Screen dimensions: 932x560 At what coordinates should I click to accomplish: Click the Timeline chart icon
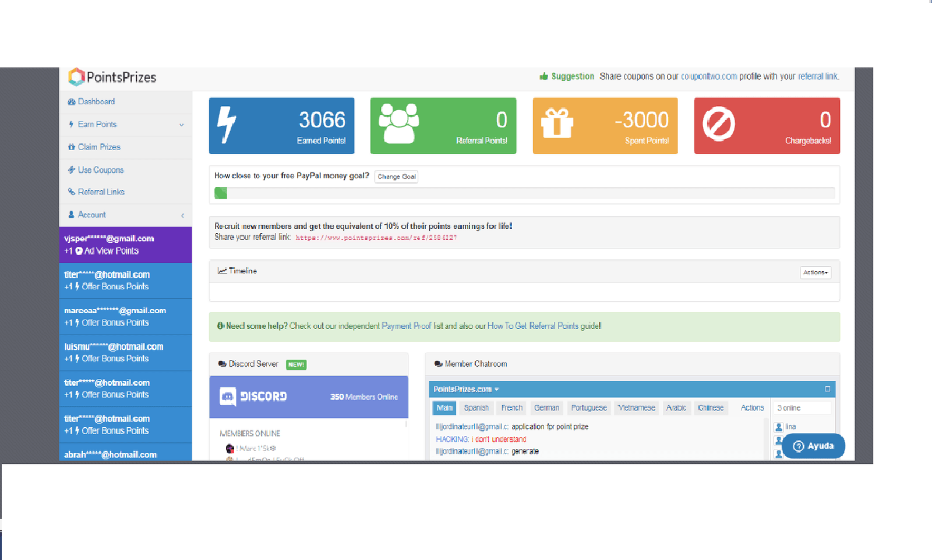point(222,271)
